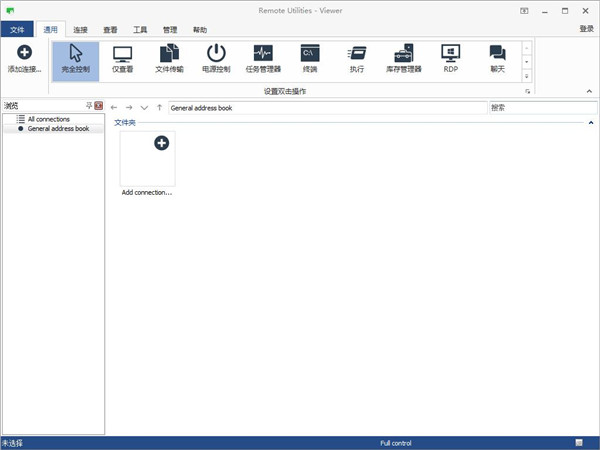The width and height of the screenshot is (600, 450).
Task: Open 聊天 chat mode
Action: [497, 58]
